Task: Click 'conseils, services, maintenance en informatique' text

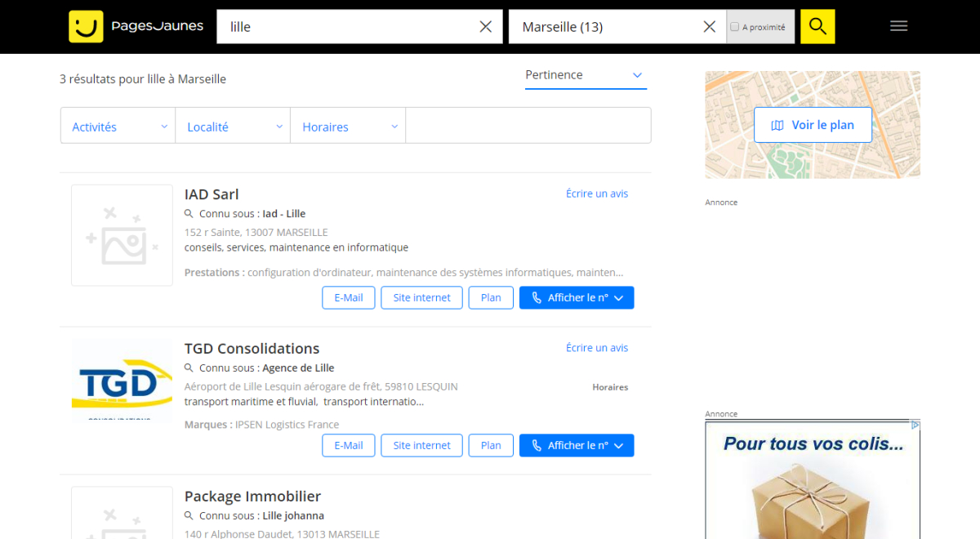Action: tap(296, 247)
